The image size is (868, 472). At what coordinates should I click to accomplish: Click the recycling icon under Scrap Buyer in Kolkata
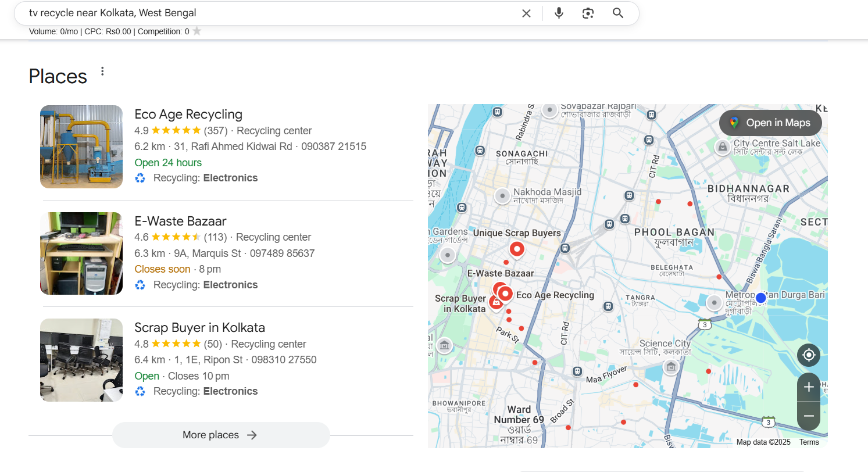[x=140, y=391]
